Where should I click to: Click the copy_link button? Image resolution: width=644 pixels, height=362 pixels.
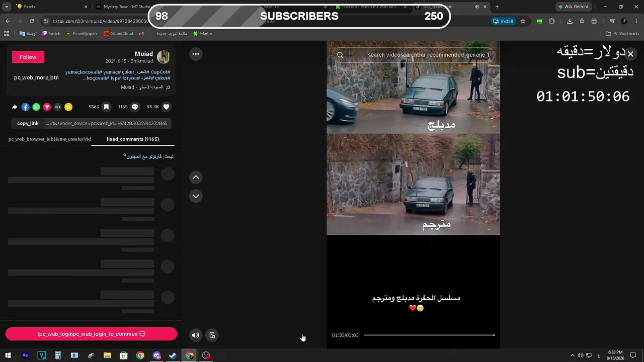click(x=28, y=123)
